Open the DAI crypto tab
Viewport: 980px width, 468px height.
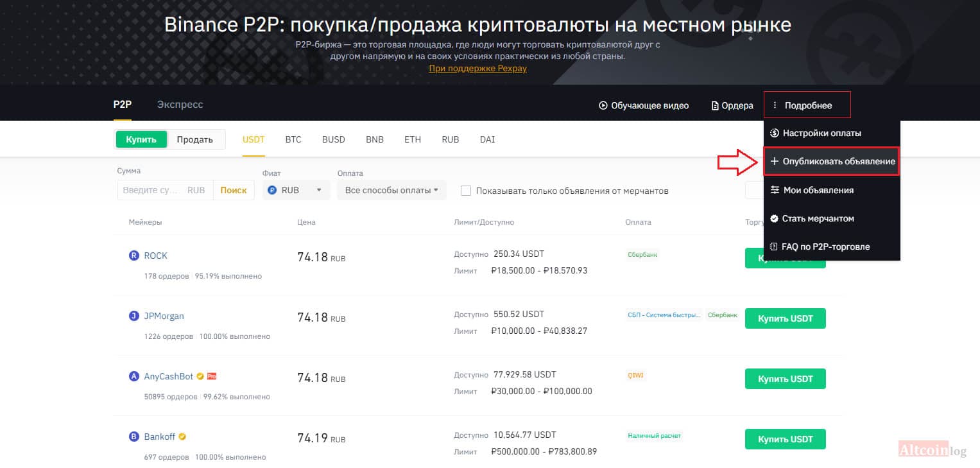pos(488,139)
